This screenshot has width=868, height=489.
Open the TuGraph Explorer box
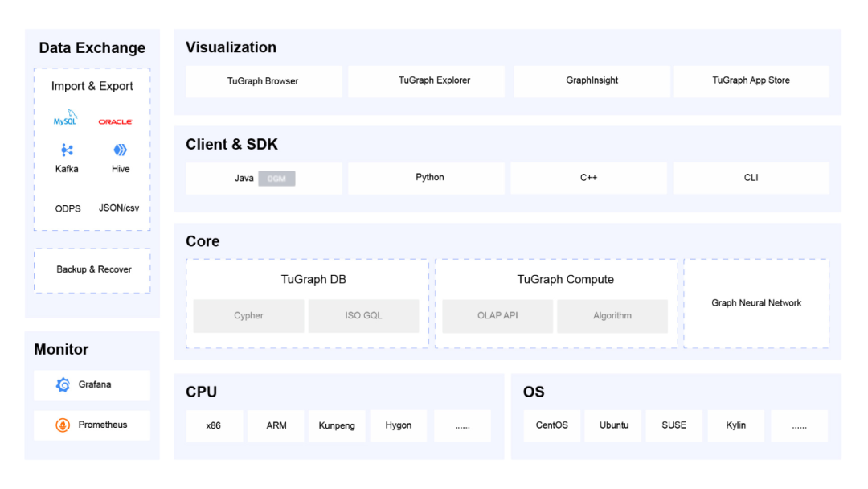[x=426, y=81]
